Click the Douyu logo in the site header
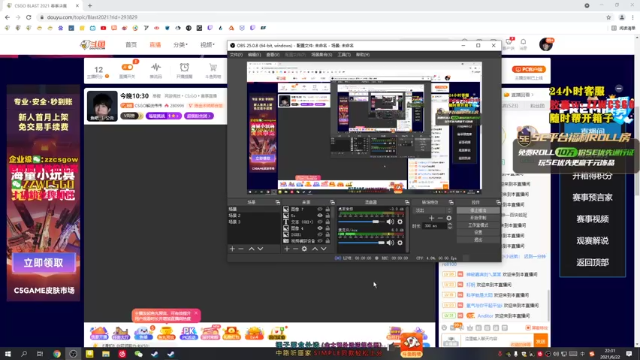This screenshot has width=640, height=360. coord(93,44)
